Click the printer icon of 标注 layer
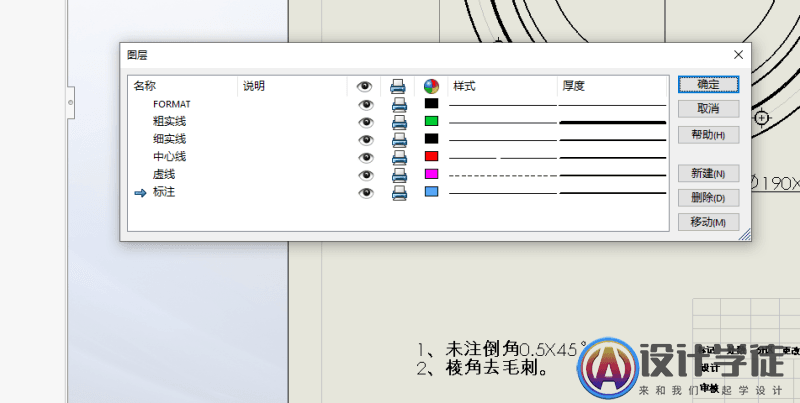This screenshot has height=403, width=800. point(399,193)
